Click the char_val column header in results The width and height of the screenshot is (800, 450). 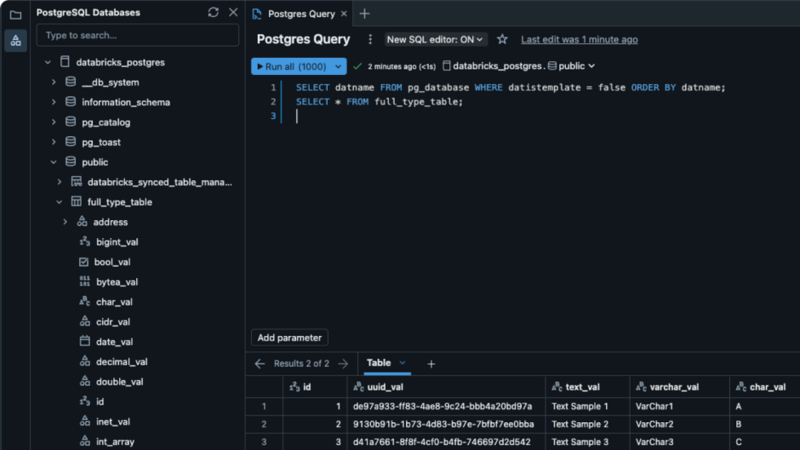[765, 387]
